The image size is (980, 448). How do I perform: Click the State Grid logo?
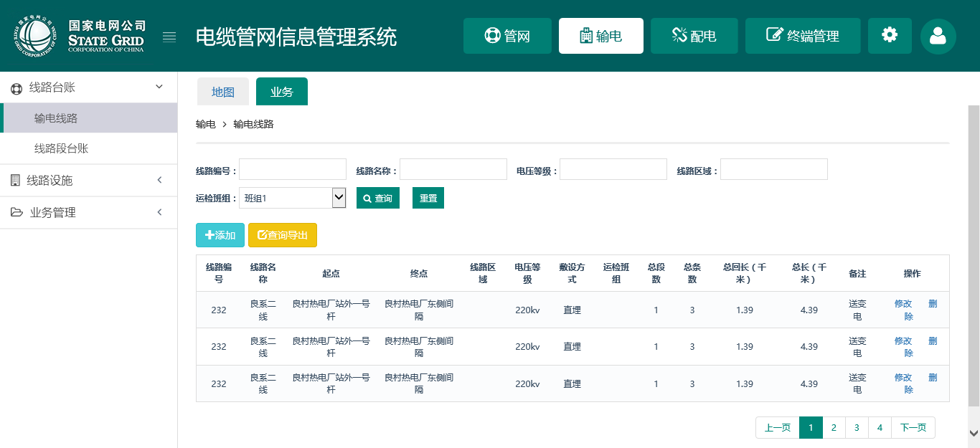[79, 36]
